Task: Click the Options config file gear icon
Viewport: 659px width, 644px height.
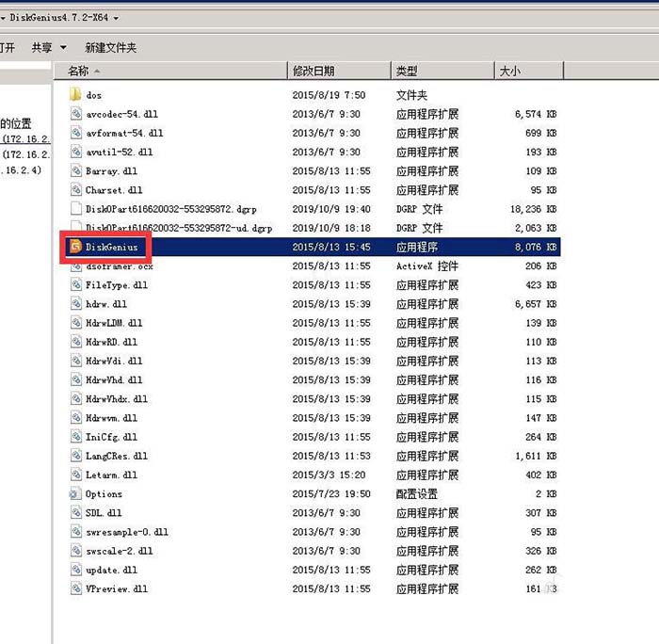Action: 74,493
